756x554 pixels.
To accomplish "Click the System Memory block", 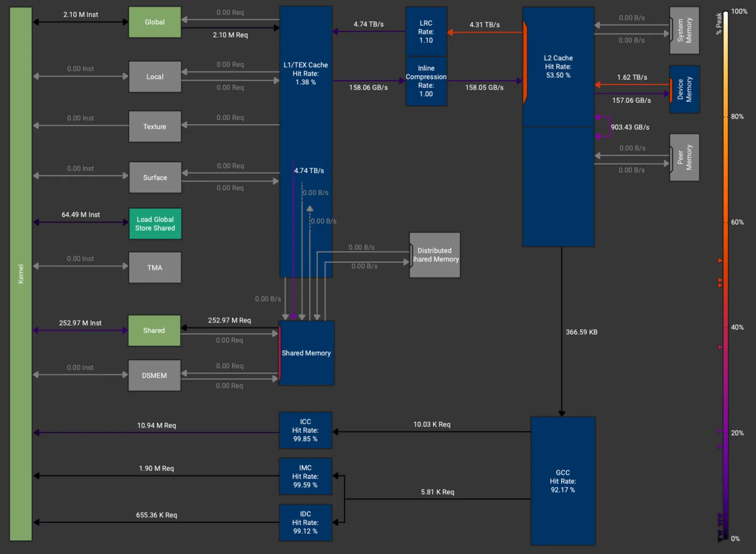I will click(x=684, y=30).
